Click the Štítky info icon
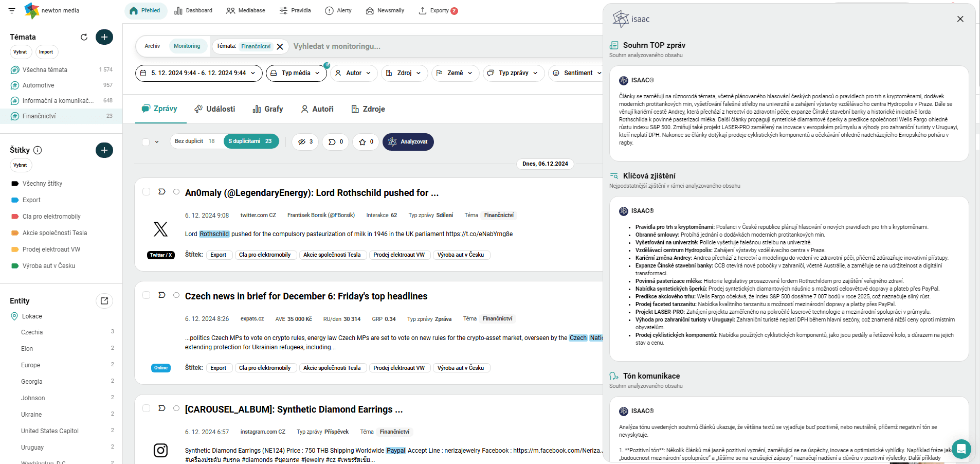 38,150
